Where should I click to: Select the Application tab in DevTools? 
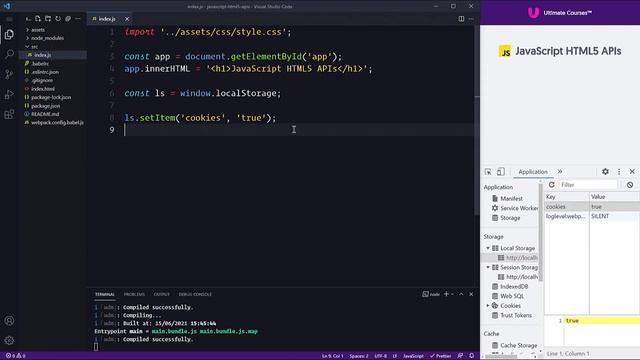pos(533,172)
